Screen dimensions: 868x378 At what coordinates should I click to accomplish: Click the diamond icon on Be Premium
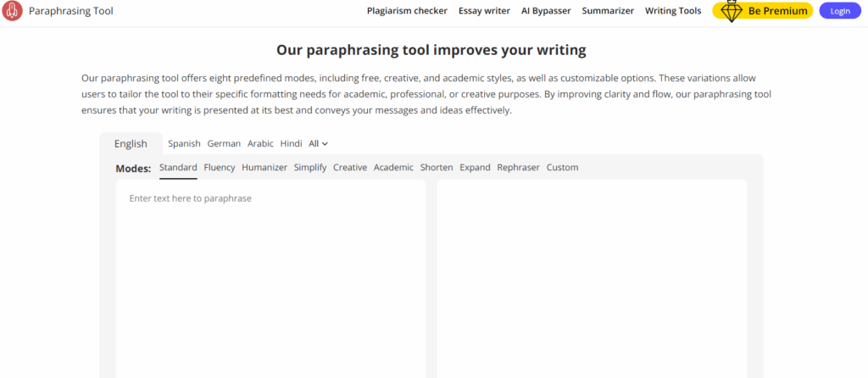click(732, 11)
